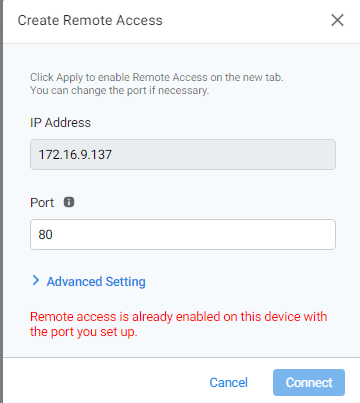This screenshot has height=403, width=360.
Task: Click the dimmed background strip outside dialog
Action: (x=1, y=200)
